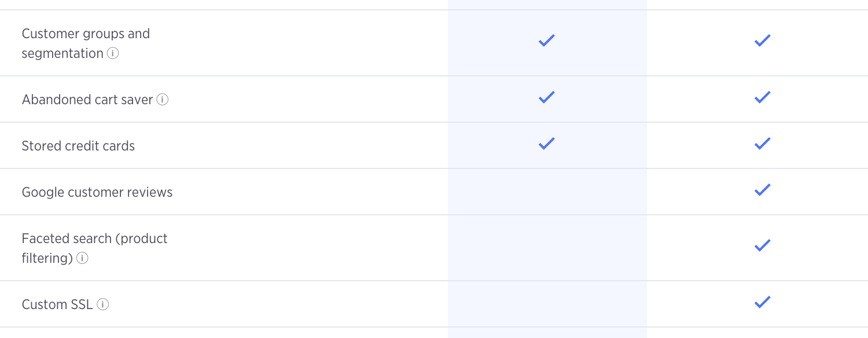The height and width of the screenshot is (338, 868).
Task: Click the Faceted search feature text
Action: coord(94,248)
